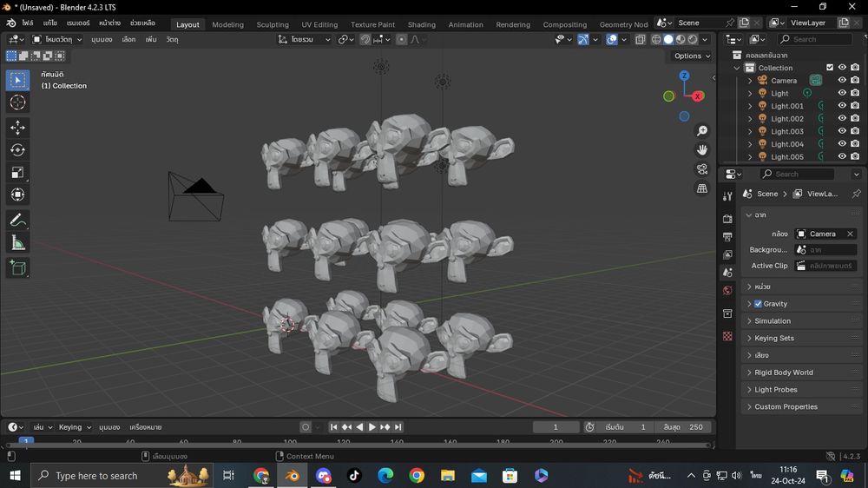Toggle visibility of Light.003
The image size is (868, 488).
tap(841, 131)
